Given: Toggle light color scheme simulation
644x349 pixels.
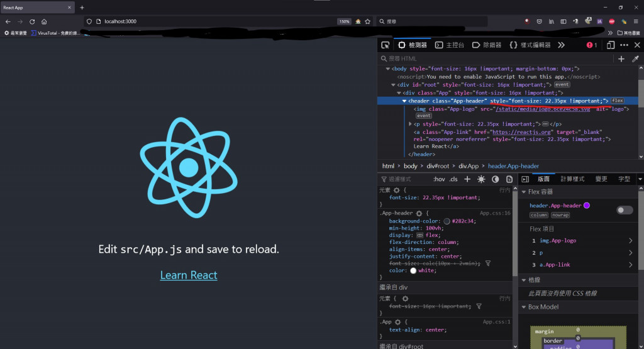Looking at the screenshot, I should [x=481, y=179].
